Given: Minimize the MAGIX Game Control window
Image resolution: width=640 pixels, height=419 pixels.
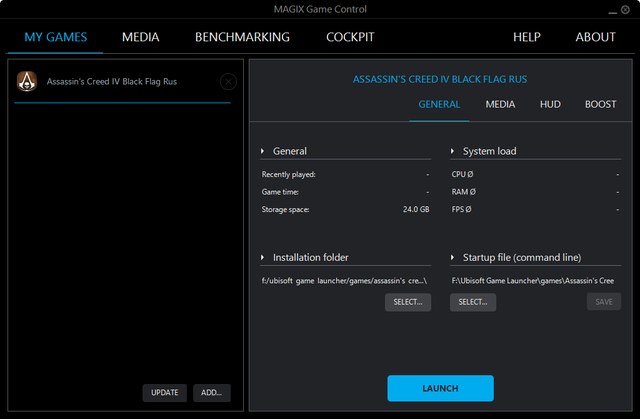Looking at the screenshot, I should coord(611,10).
